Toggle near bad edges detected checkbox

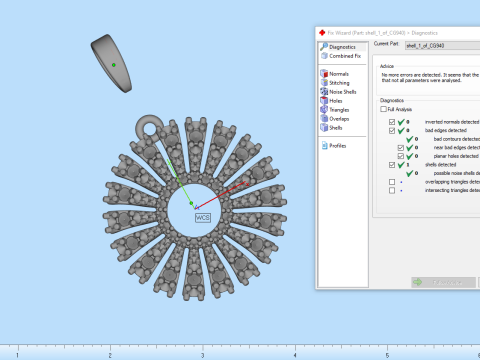pyautogui.click(x=401, y=148)
